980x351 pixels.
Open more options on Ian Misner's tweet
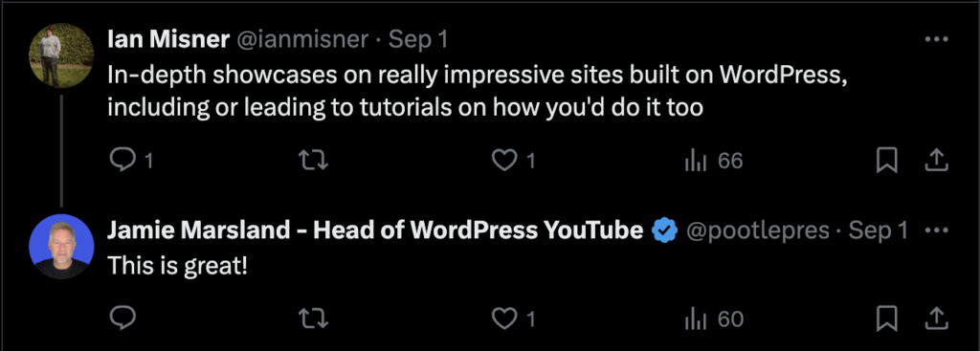[936, 40]
